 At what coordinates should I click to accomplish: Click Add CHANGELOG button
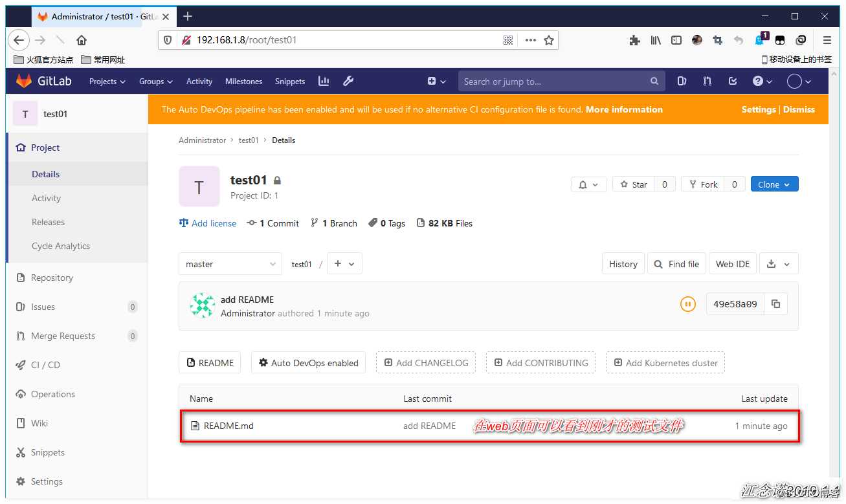tap(426, 363)
